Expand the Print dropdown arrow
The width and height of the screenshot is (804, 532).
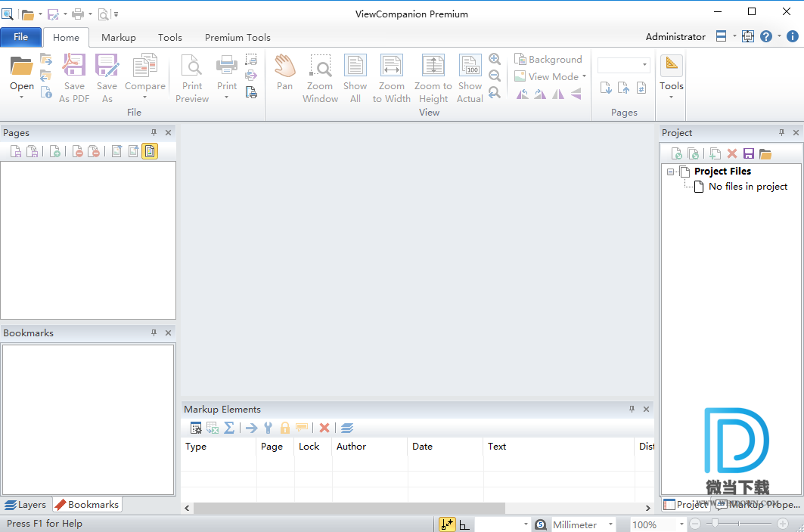tap(227, 97)
